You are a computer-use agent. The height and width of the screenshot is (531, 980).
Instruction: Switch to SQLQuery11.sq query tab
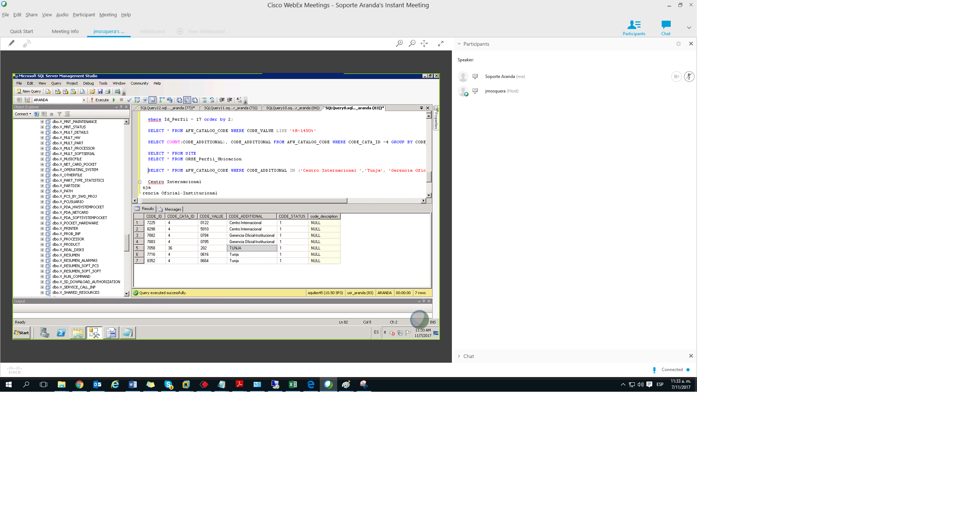click(230, 108)
